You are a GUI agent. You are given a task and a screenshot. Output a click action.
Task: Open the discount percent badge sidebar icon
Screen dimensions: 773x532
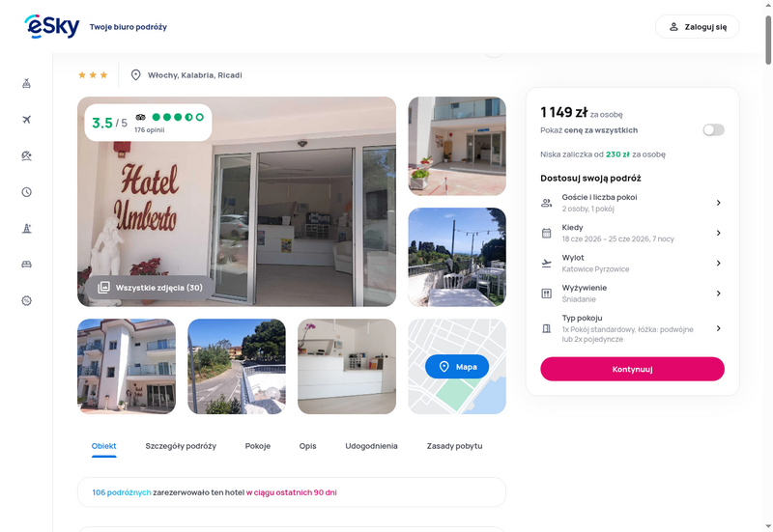27,300
